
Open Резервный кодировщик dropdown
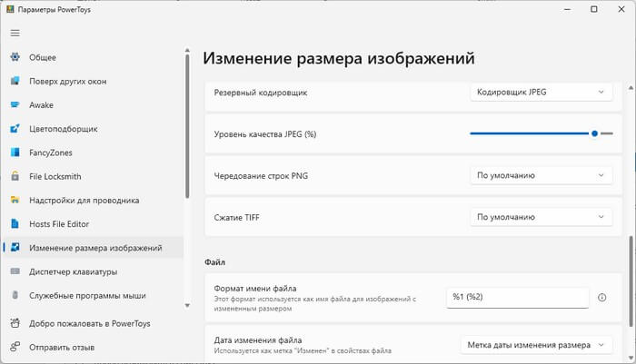pos(542,92)
